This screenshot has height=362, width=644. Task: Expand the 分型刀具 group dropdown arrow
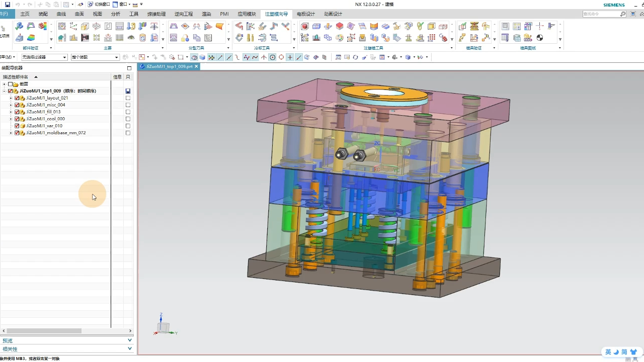pos(228,48)
